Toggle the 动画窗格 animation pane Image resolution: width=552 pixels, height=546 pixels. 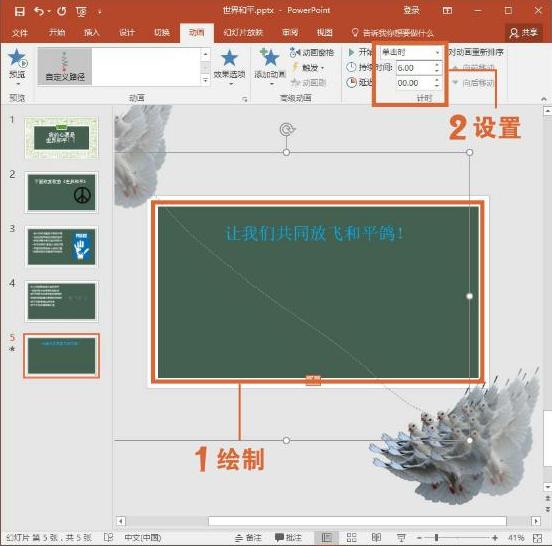coord(312,53)
